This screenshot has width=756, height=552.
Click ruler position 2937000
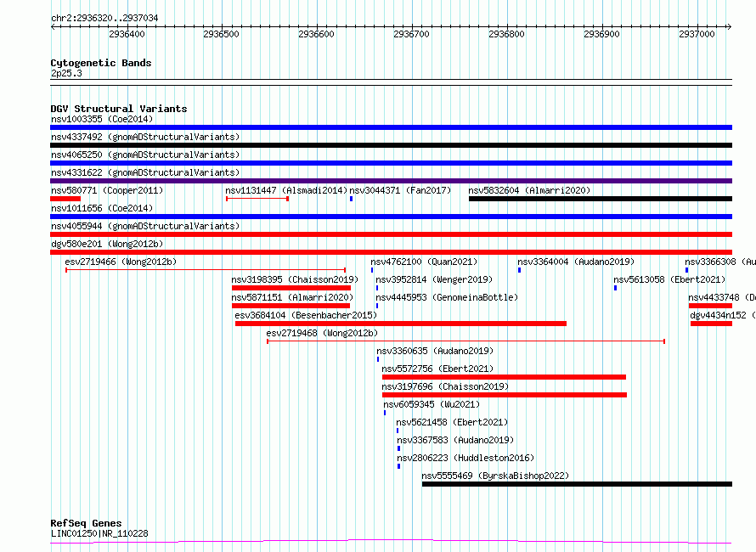pyautogui.click(x=697, y=34)
